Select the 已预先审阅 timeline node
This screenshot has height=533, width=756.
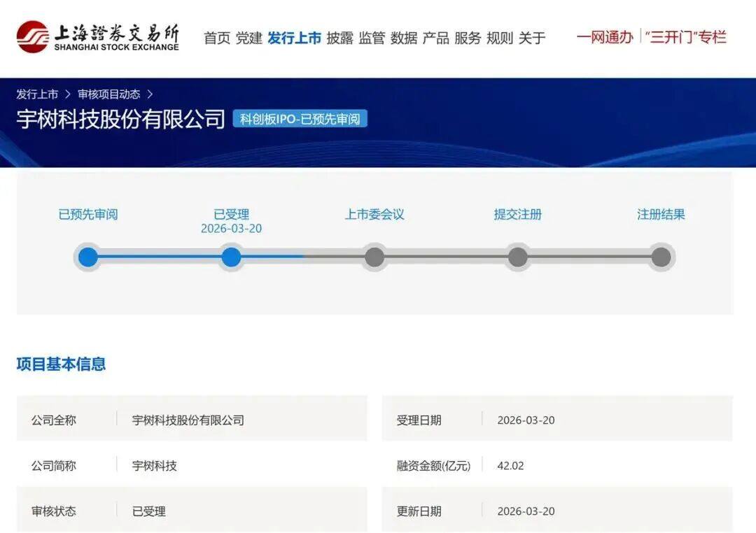pos(87,257)
